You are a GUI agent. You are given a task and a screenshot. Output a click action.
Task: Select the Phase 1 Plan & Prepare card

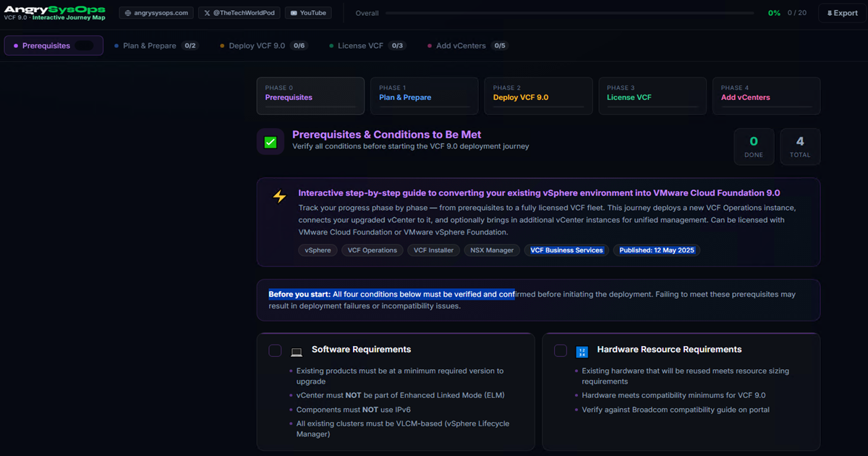pos(424,96)
